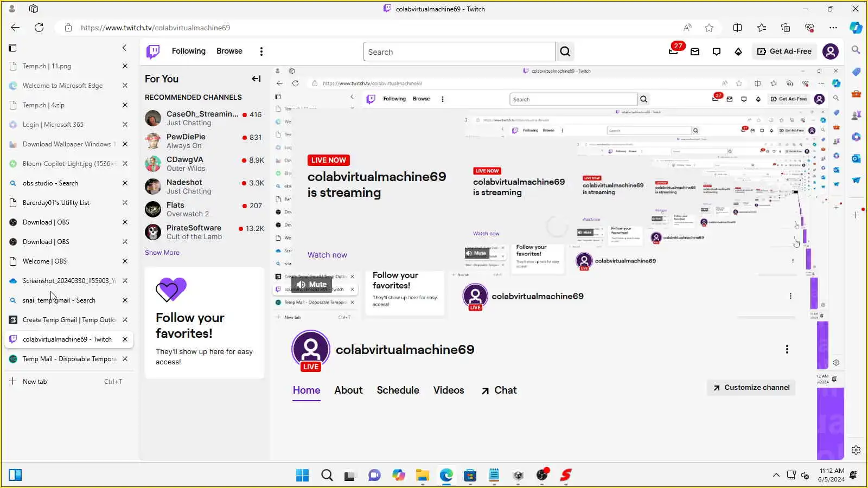Collapse the For You sidebar
Screen dimensions: 868x488
pyautogui.click(x=256, y=79)
